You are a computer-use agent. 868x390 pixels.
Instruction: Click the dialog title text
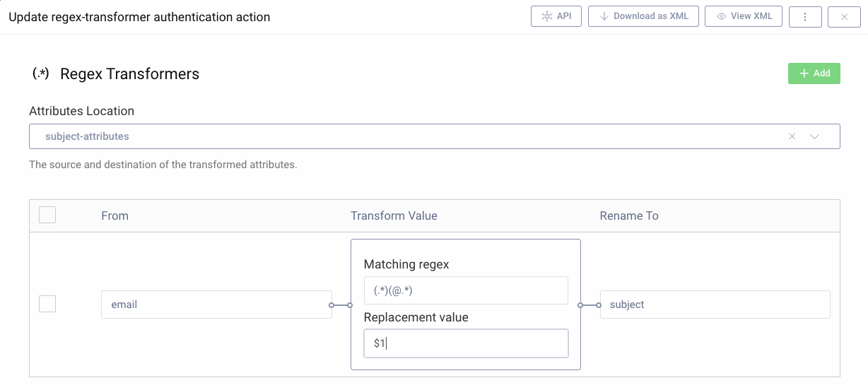(139, 16)
